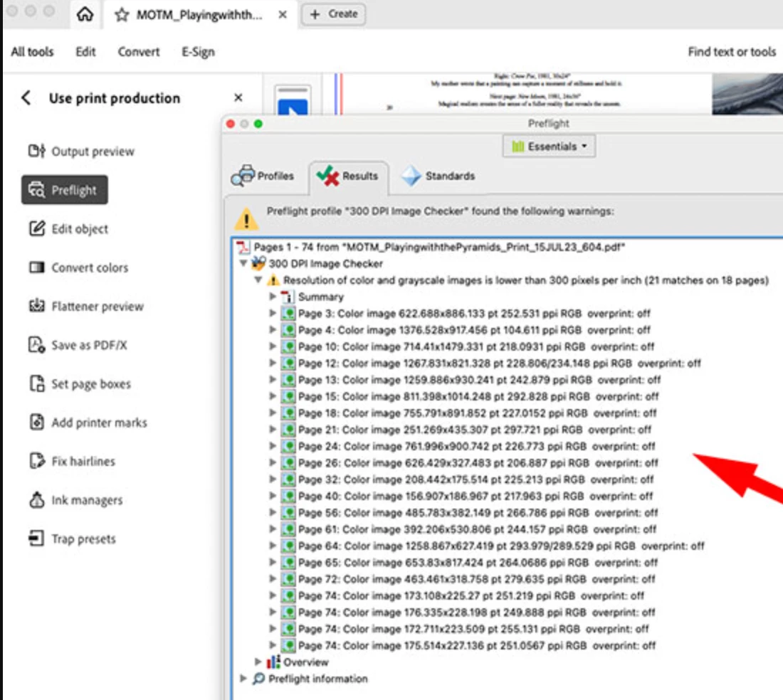
Task: Click the Preflight information magnifier icon
Action: point(258,679)
